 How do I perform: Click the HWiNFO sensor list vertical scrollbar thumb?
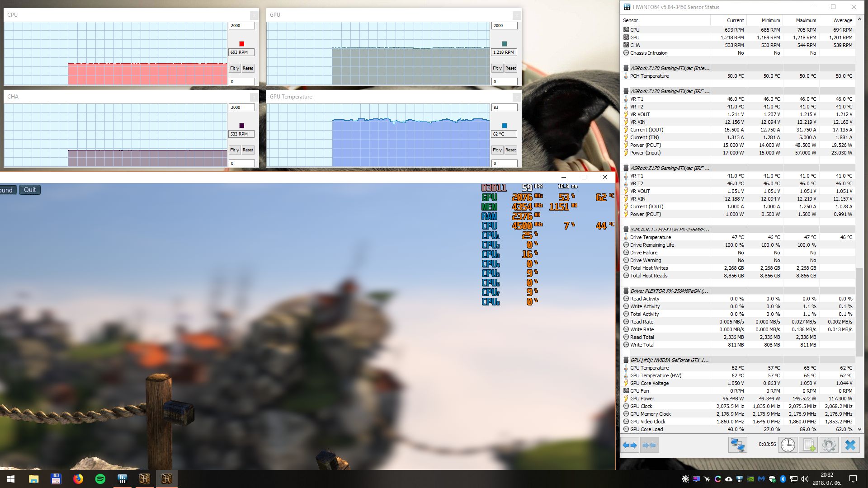pos(859,312)
